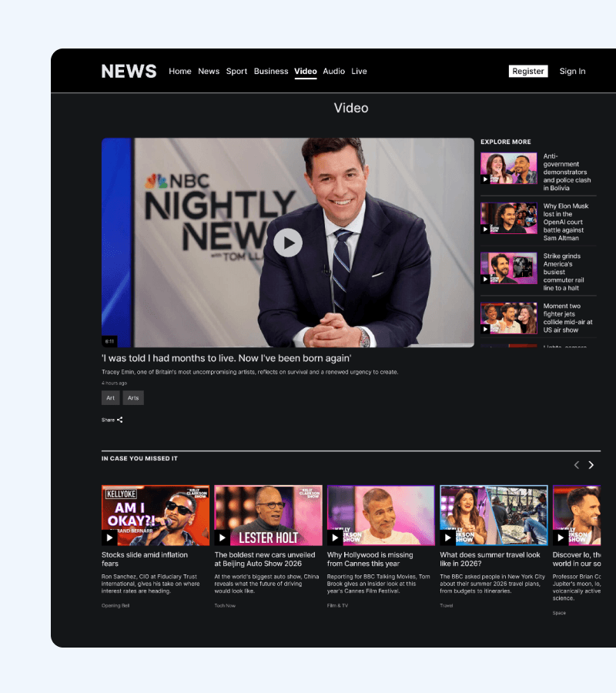Viewport: 616px width, 693px height.
Task: Click the EXPLORE MORE heading
Action: pyautogui.click(x=506, y=142)
